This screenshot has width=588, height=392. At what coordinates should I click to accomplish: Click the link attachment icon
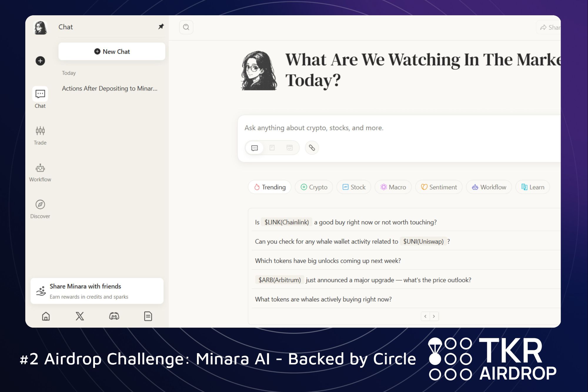coord(312,148)
